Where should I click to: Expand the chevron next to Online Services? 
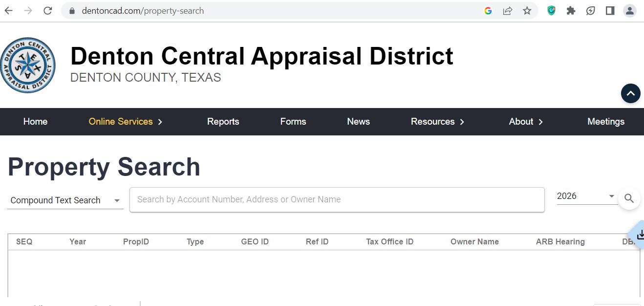click(160, 122)
